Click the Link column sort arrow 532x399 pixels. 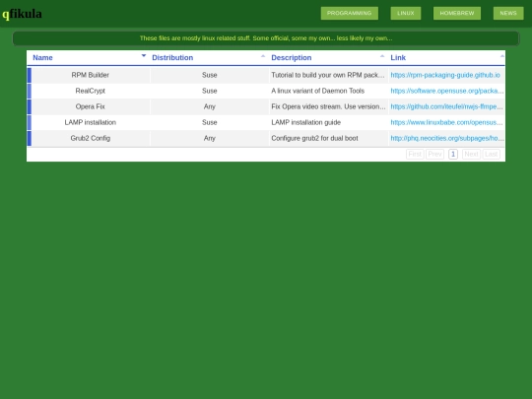pos(502,56)
